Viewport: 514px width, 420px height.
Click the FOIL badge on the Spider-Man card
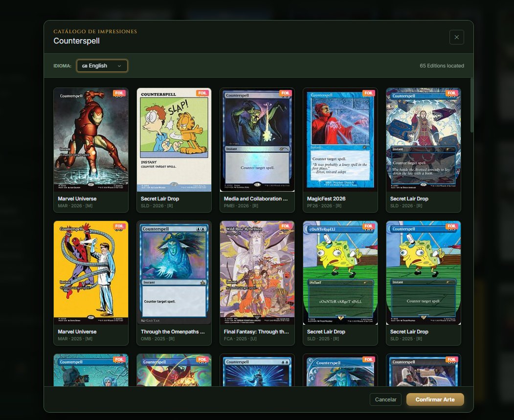click(119, 226)
